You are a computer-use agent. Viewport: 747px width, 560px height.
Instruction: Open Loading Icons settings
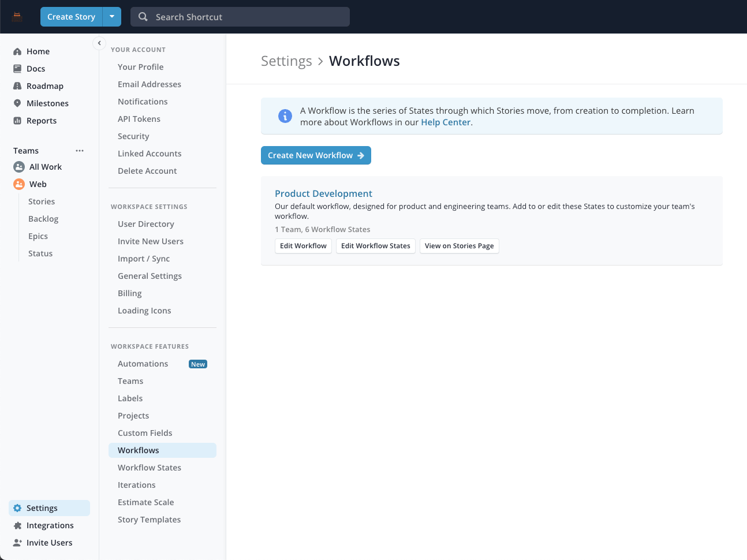144,311
